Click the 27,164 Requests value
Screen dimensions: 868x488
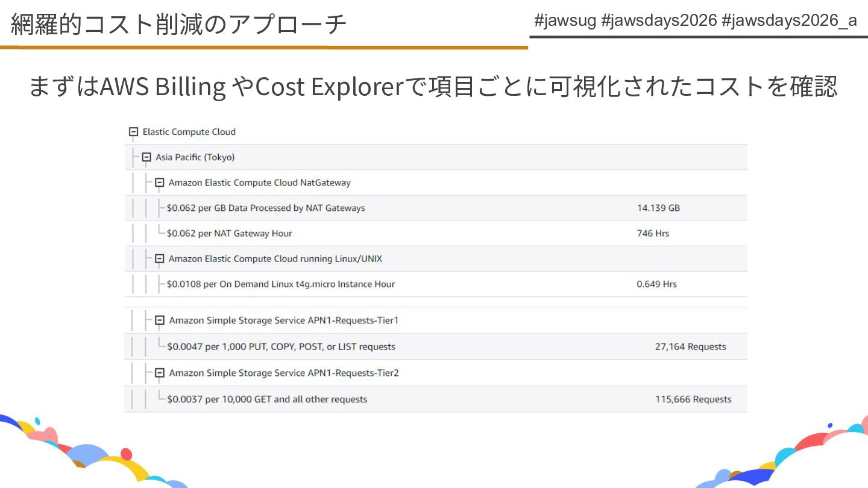(691, 346)
